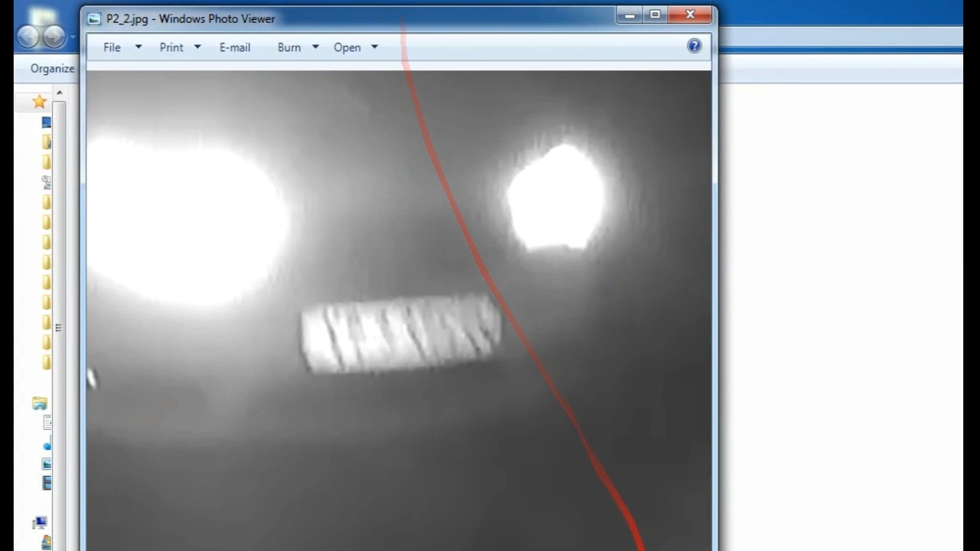Image resolution: width=980 pixels, height=551 pixels.
Task: Click the Explorer Forward arrow button
Action: 54,36
